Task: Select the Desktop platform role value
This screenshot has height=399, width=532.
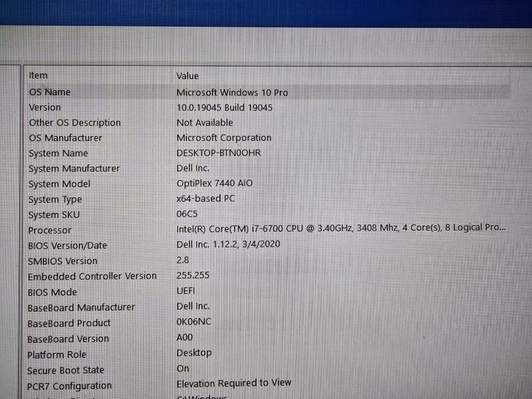Action: click(194, 353)
